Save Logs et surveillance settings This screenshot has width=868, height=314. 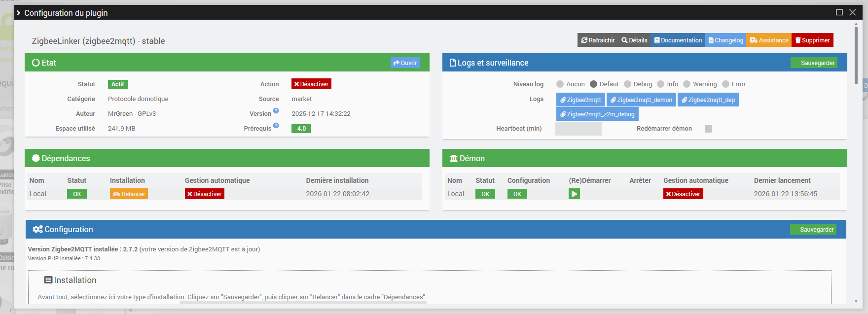[814, 63]
